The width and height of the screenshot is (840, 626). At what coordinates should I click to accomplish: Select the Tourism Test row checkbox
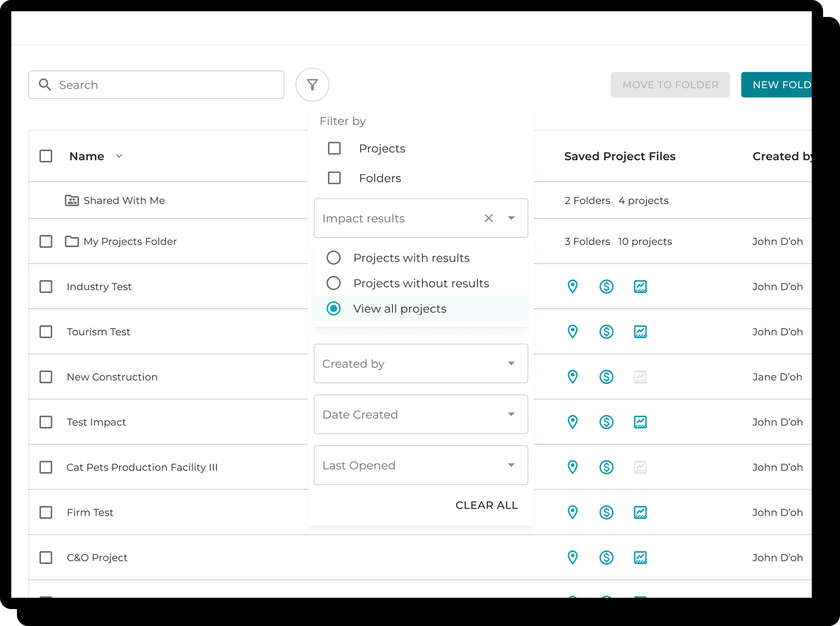point(46,332)
